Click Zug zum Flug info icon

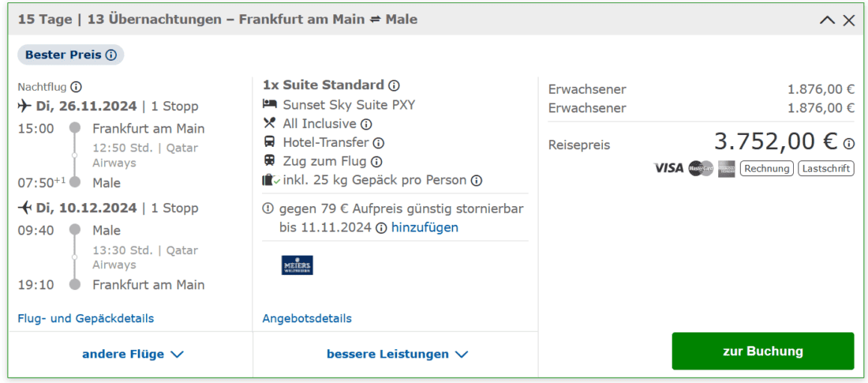[376, 162]
